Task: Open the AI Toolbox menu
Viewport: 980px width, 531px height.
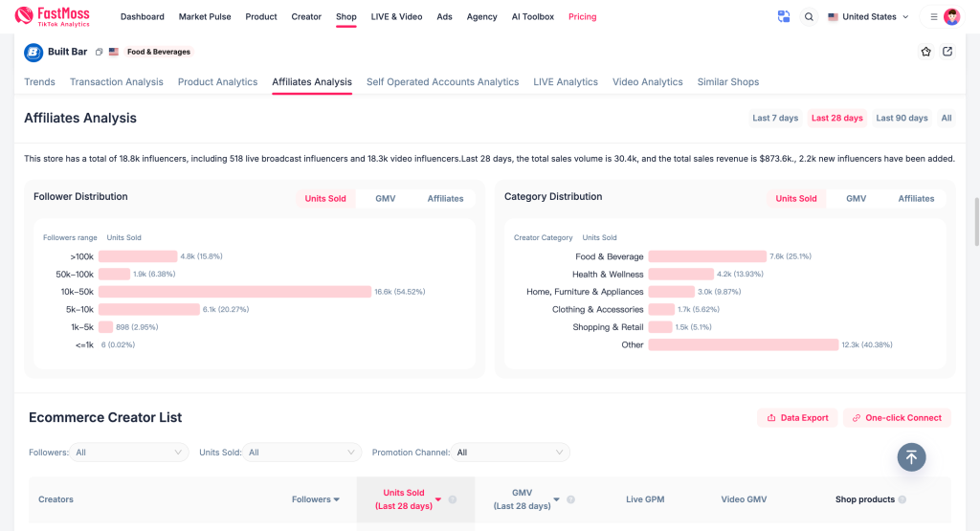Action: pyautogui.click(x=532, y=17)
